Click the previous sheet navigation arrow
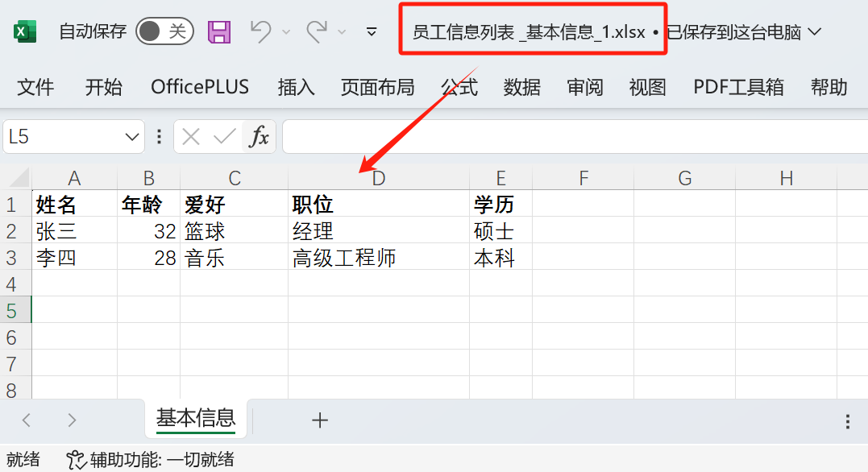 [25, 420]
